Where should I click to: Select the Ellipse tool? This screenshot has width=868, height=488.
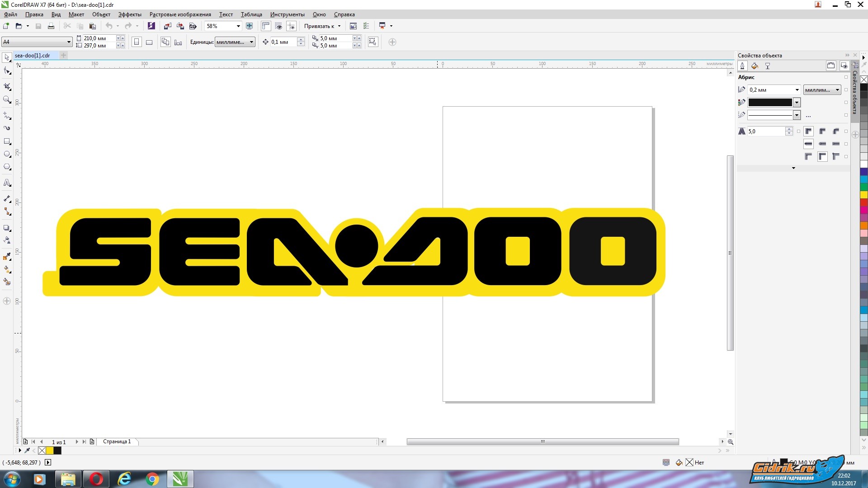coord(7,155)
